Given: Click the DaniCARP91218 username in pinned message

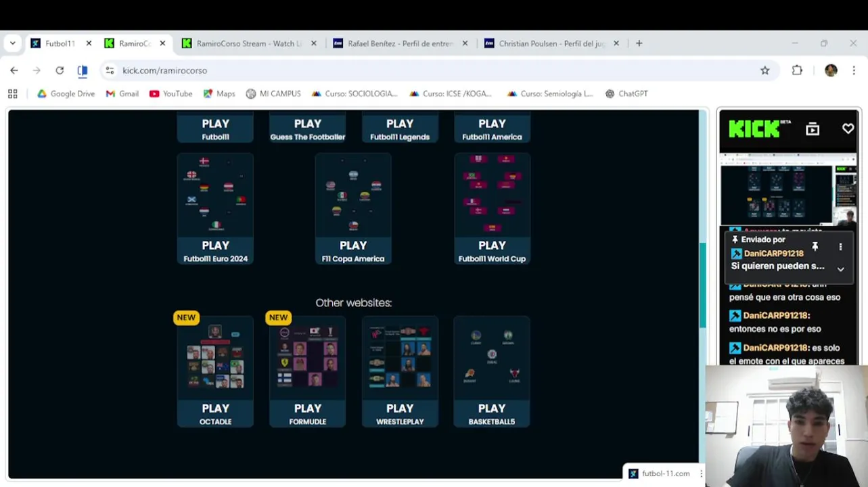Looking at the screenshot, I should click(773, 254).
